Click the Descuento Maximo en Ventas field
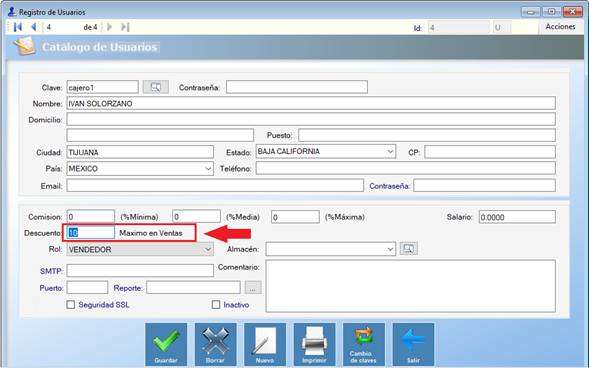This screenshot has width=589, height=368. click(x=91, y=233)
